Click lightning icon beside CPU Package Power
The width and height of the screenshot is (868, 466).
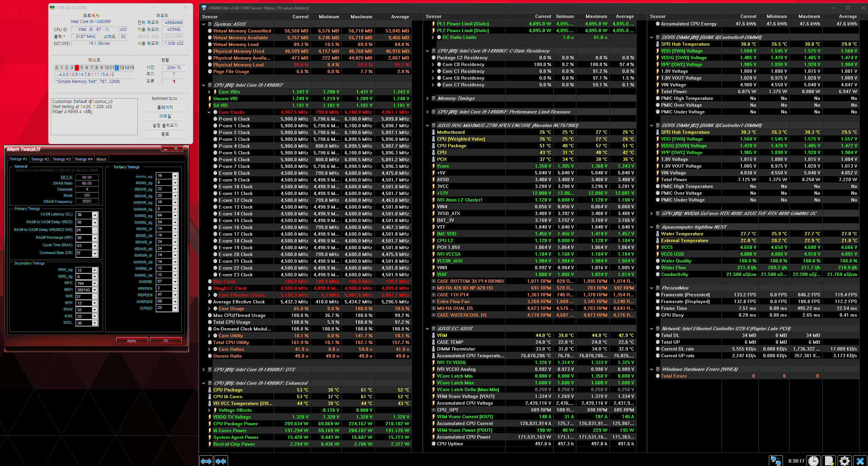pyautogui.click(x=210, y=424)
